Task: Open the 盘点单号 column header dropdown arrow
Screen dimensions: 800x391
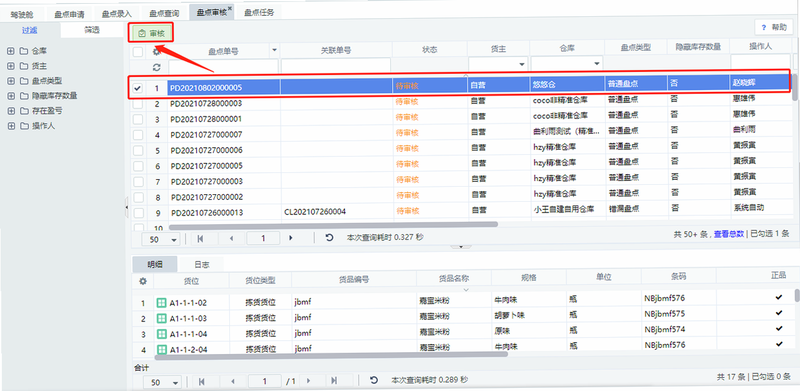Action: (274, 50)
